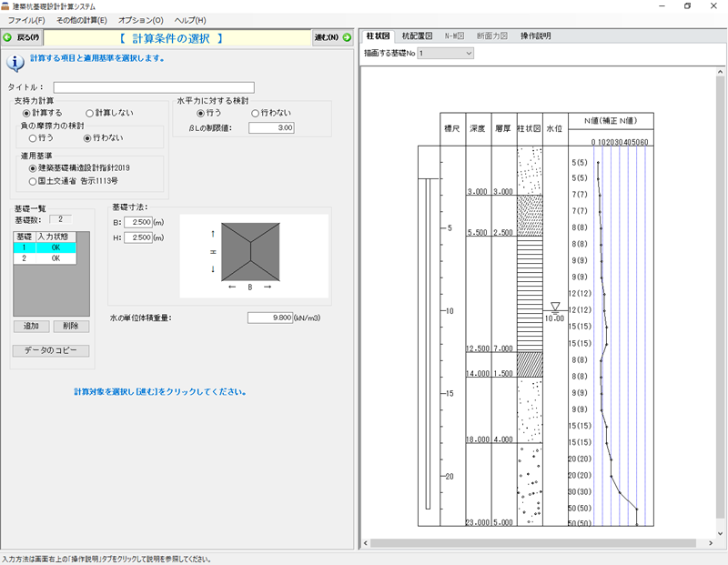Click the horizontal scrollbar thumb in the diagram
Viewport: 728px width, 565px height.
pyautogui.click(x=533, y=543)
